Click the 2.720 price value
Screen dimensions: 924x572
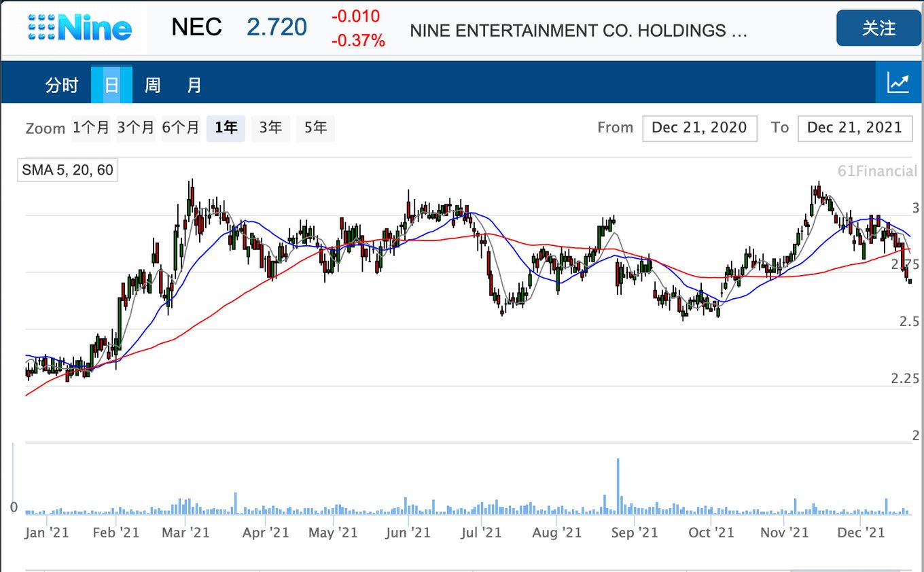[x=277, y=27]
